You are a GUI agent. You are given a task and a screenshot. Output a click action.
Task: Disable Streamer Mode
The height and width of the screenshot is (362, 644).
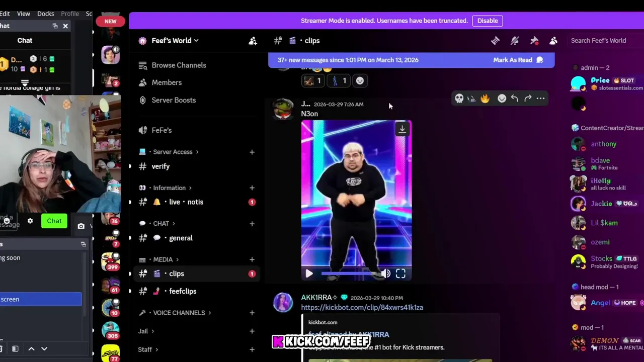(488, 21)
